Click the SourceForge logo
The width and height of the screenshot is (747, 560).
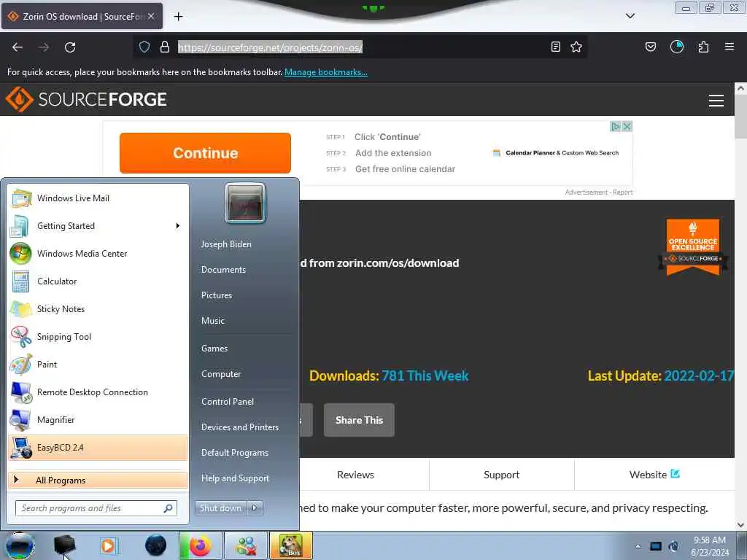(x=86, y=99)
